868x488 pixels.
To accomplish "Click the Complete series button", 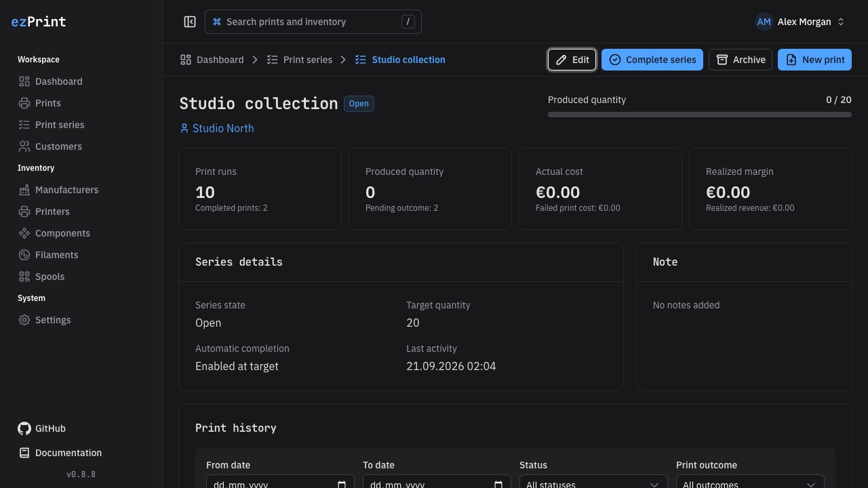I will pyautogui.click(x=652, y=60).
